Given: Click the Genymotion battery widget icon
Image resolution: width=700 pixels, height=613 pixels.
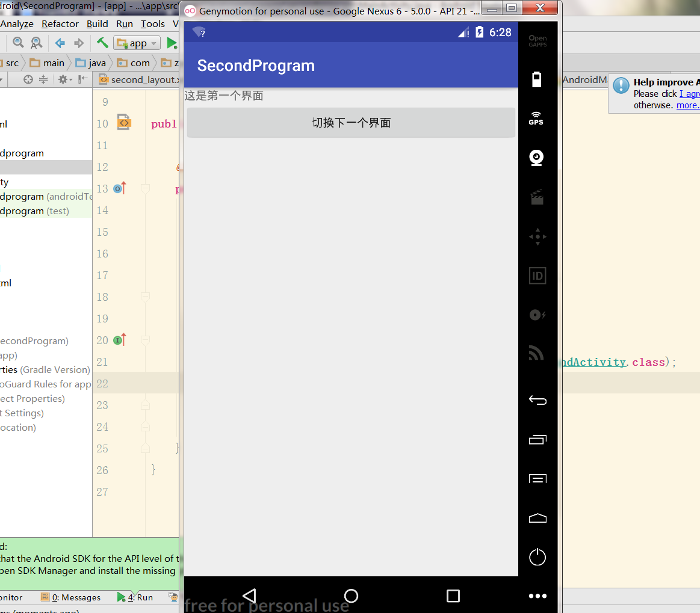Looking at the screenshot, I should (x=537, y=79).
